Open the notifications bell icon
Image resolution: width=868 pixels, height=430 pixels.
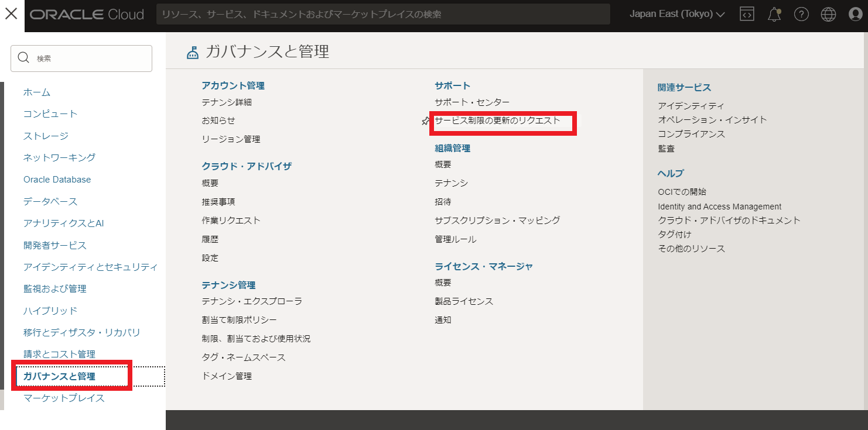point(774,14)
